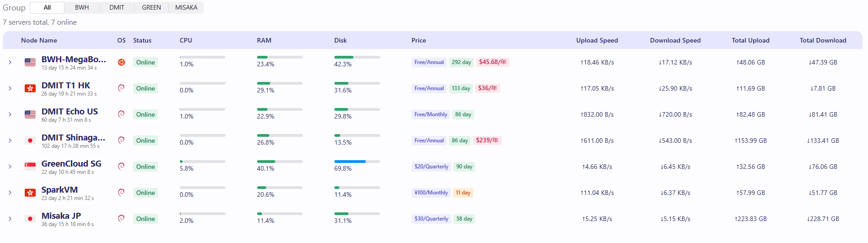
Task: Select the MISAKA group tab
Action: [x=186, y=7]
